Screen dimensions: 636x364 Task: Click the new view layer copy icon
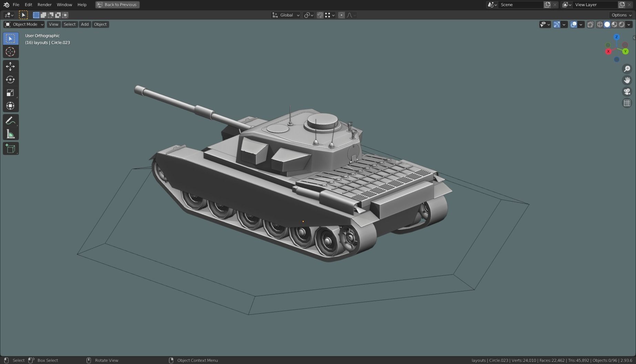[x=622, y=4]
